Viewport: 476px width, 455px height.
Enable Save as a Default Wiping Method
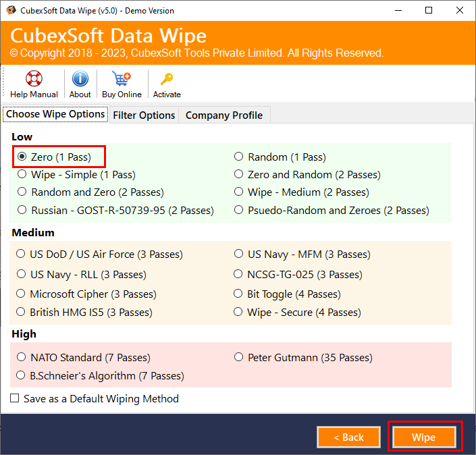click(15, 398)
